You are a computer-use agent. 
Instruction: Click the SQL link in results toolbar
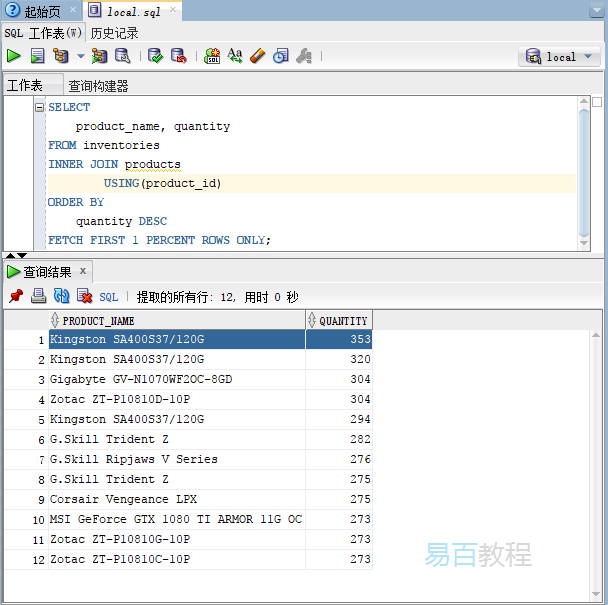(109, 297)
